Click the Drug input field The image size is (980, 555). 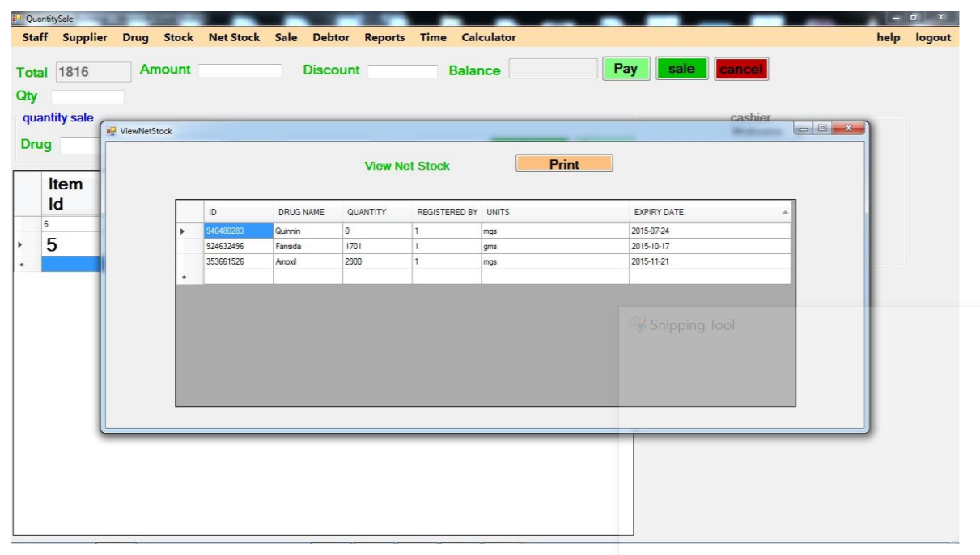click(x=80, y=146)
